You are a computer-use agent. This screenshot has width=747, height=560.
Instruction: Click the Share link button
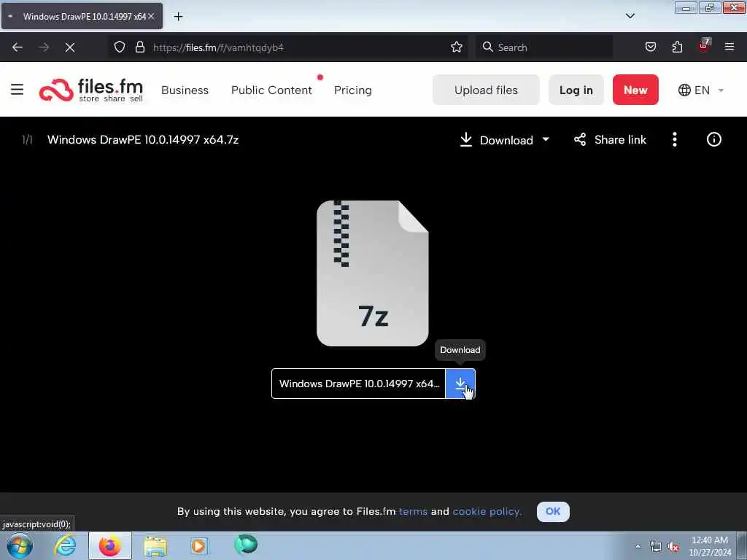coord(610,139)
